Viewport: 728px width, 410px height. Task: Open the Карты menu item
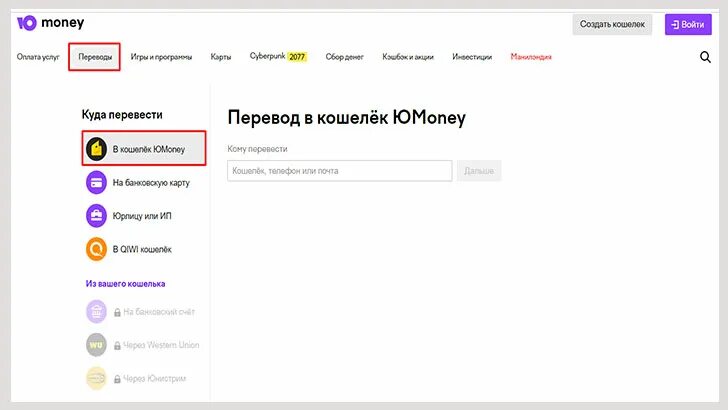(x=221, y=57)
